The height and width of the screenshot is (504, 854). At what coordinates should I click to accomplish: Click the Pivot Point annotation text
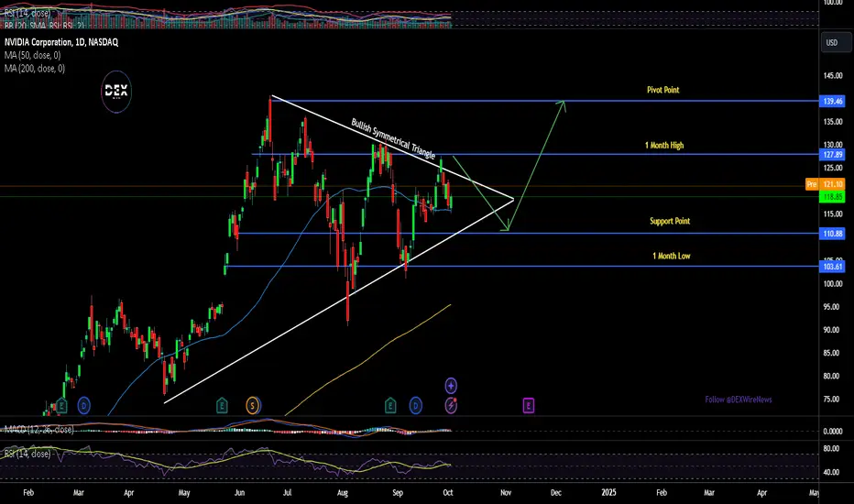pos(662,90)
